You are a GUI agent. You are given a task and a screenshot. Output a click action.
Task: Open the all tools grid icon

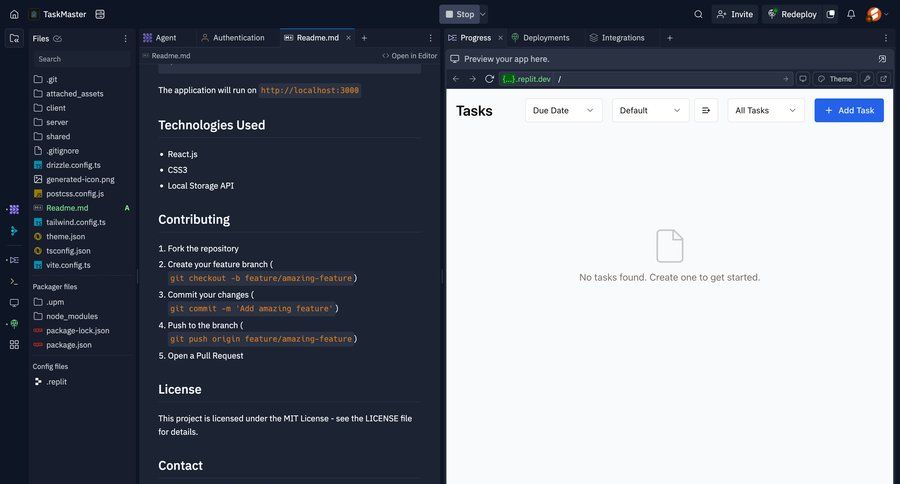point(14,344)
